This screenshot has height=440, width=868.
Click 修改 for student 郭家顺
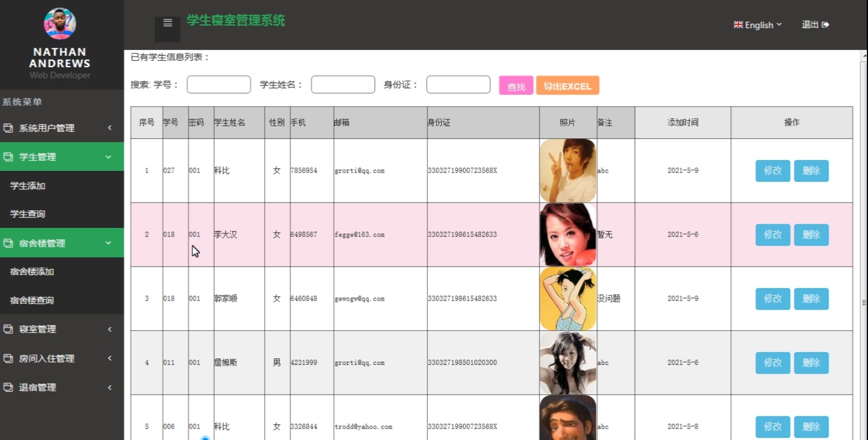pos(773,299)
